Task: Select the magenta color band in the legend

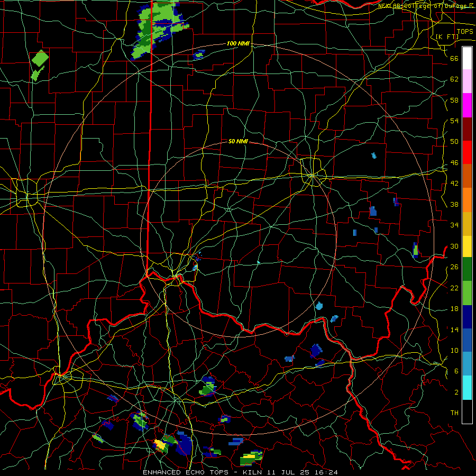Action: (x=467, y=105)
